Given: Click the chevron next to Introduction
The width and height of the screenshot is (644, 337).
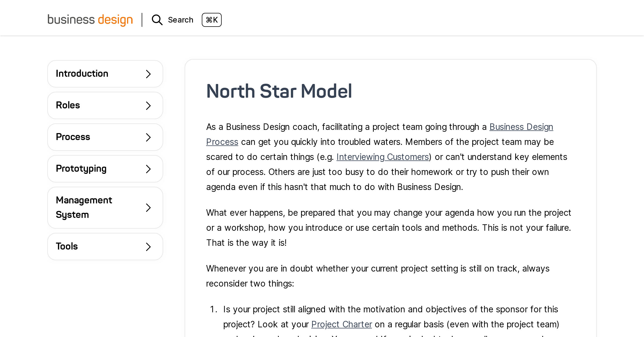Looking at the screenshot, I should [148, 74].
